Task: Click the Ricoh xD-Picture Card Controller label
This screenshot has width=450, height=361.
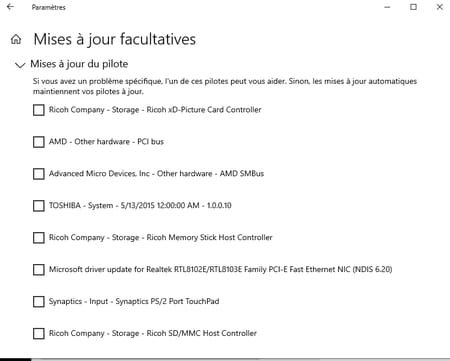Action: pos(155,110)
